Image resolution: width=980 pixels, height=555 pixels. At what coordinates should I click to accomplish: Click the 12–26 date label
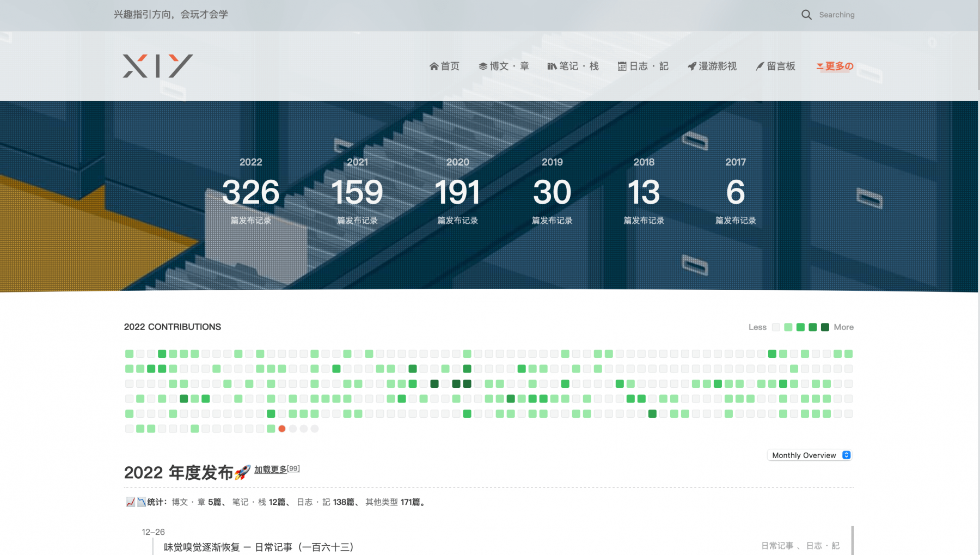(x=153, y=532)
